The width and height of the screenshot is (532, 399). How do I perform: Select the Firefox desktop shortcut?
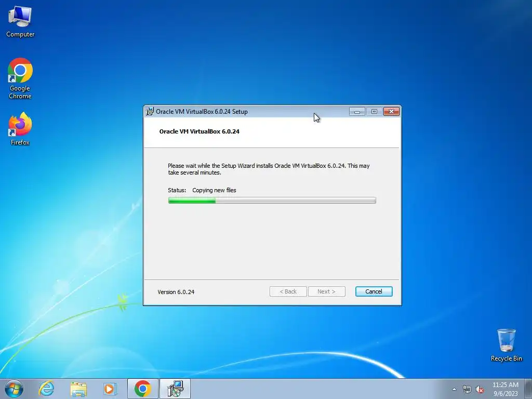click(20, 129)
